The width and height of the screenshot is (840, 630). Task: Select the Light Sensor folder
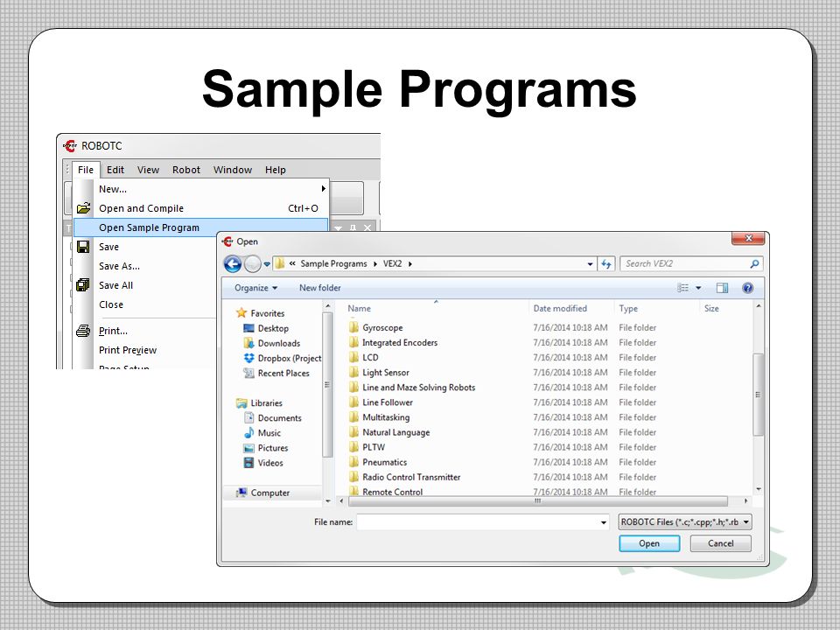[379, 373]
